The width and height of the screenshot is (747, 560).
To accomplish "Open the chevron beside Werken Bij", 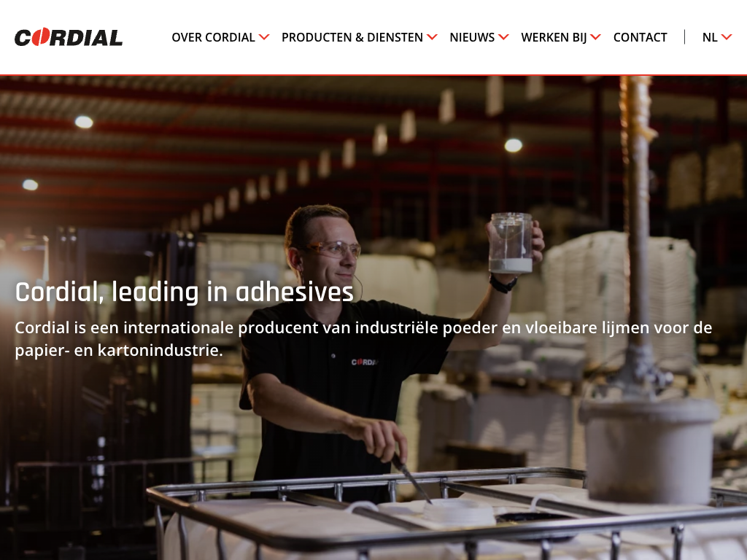I will (595, 37).
